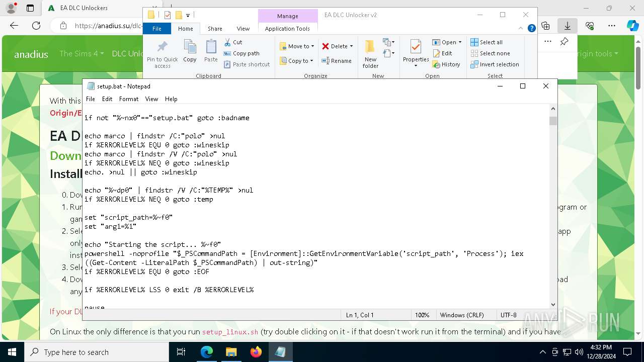The width and height of the screenshot is (644, 362).
Task: Create a New folder from ribbon
Action: (370, 54)
